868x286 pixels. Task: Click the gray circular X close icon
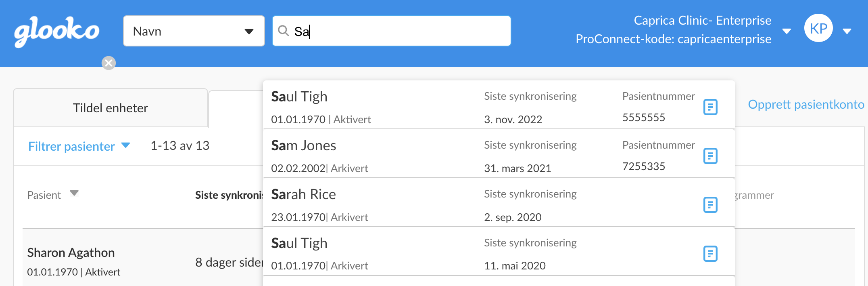point(108,63)
